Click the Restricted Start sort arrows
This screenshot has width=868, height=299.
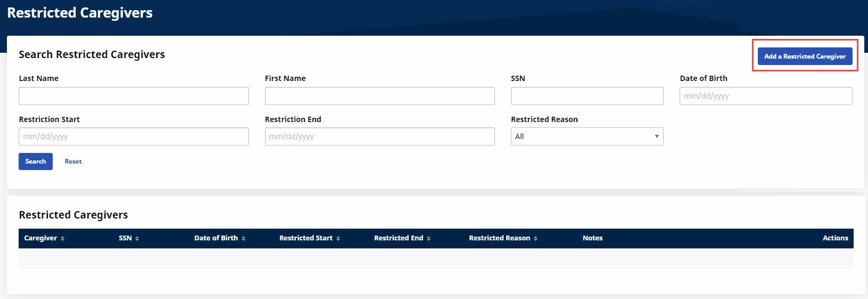click(338, 239)
